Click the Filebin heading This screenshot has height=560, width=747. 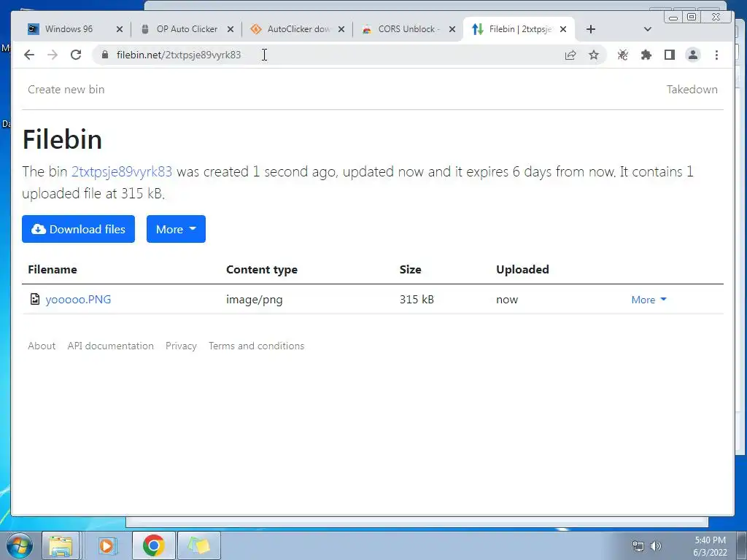63,139
